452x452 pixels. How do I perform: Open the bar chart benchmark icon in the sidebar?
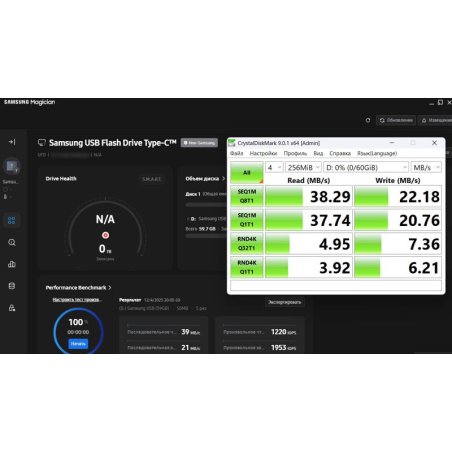click(x=12, y=264)
